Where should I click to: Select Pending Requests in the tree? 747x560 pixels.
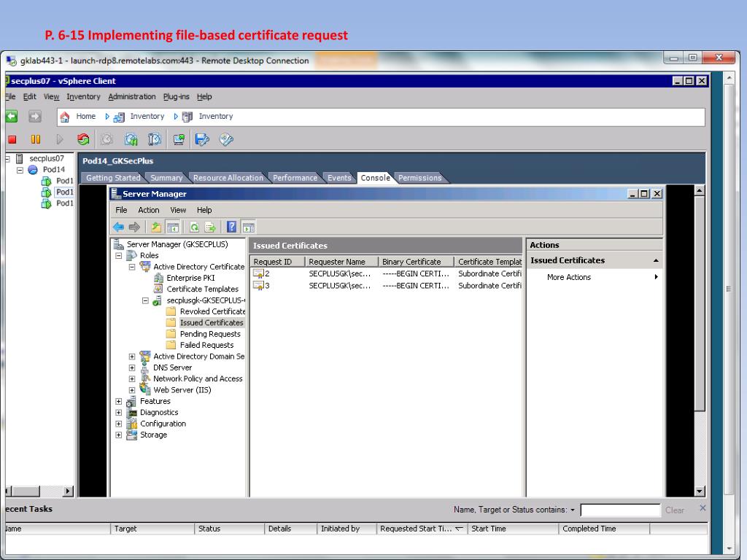(210, 334)
